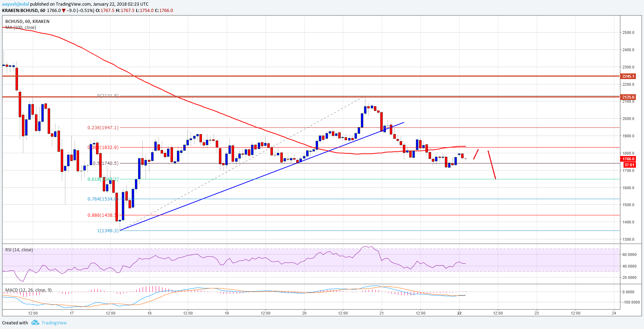Click the 'Created with' footer text
Viewport: 644px width, 329px height.
click(x=15, y=323)
